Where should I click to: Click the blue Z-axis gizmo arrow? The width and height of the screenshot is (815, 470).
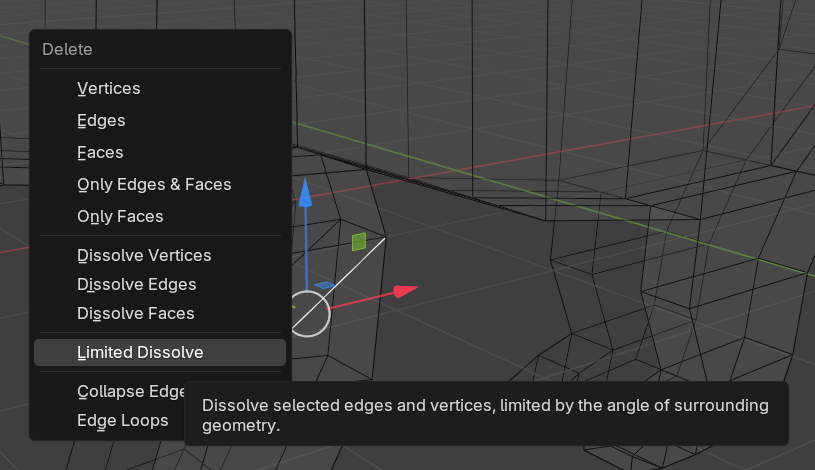click(306, 193)
